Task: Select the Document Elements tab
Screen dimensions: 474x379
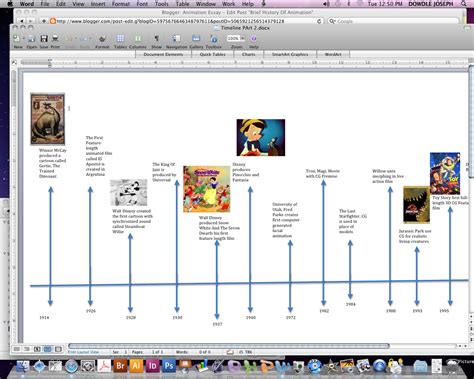Action: tap(163, 54)
